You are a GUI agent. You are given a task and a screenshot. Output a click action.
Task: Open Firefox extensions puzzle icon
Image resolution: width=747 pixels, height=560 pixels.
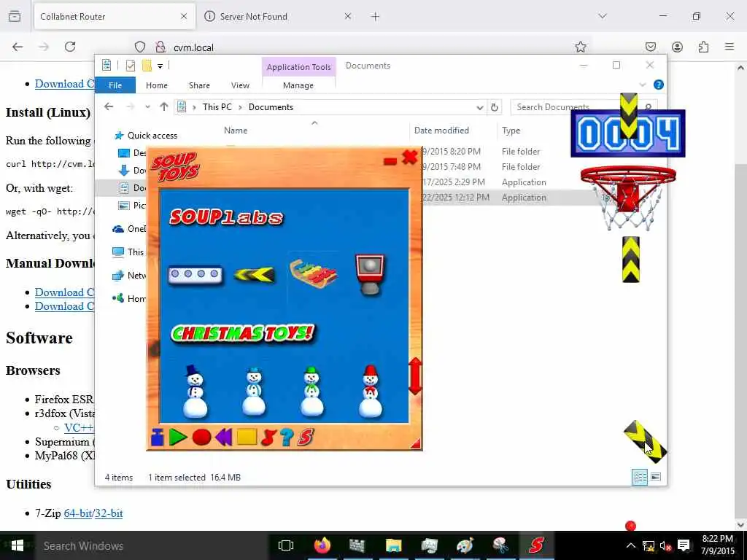tap(704, 47)
